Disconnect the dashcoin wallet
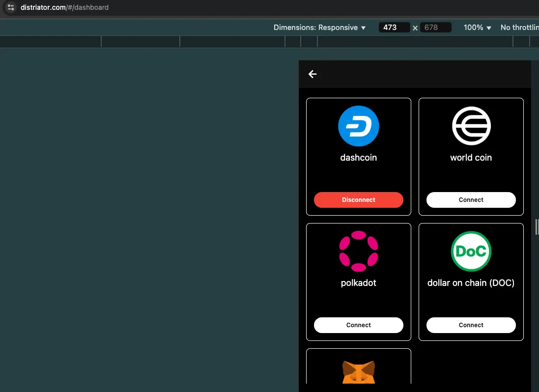The height and width of the screenshot is (392, 539). (x=359, y=200)
